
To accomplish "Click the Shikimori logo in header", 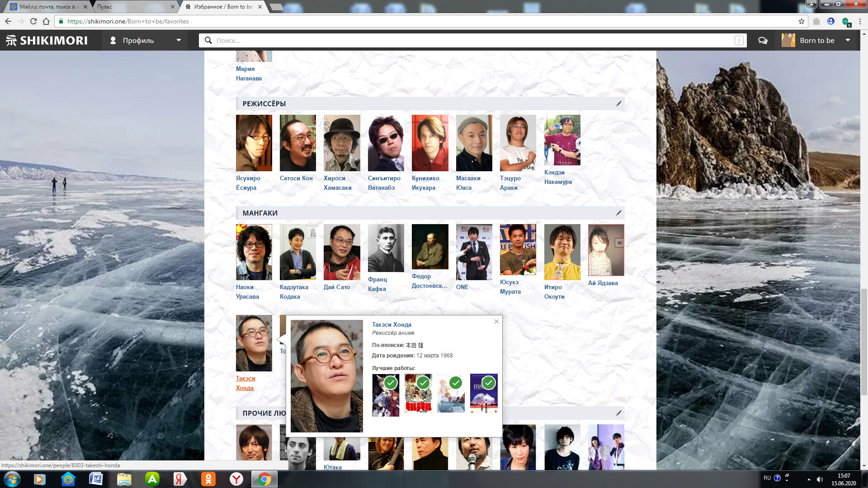I will pyautogui.click(x=47, y=41).
